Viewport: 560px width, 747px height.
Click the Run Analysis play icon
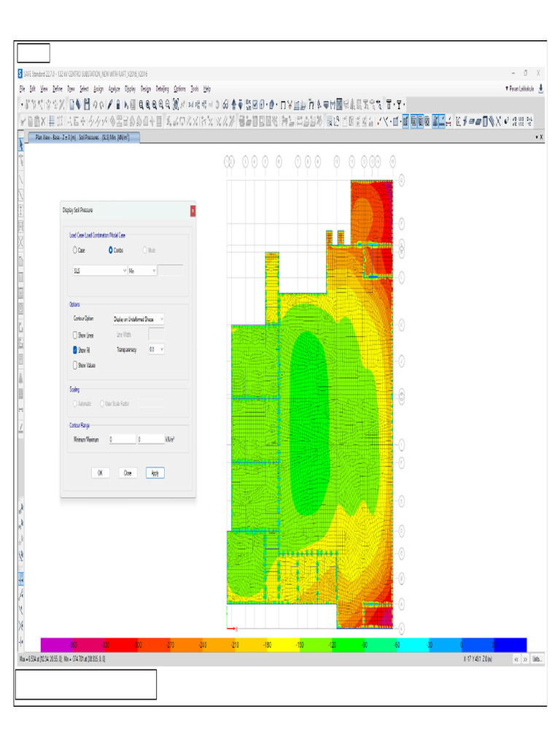(x=126, y=105)
